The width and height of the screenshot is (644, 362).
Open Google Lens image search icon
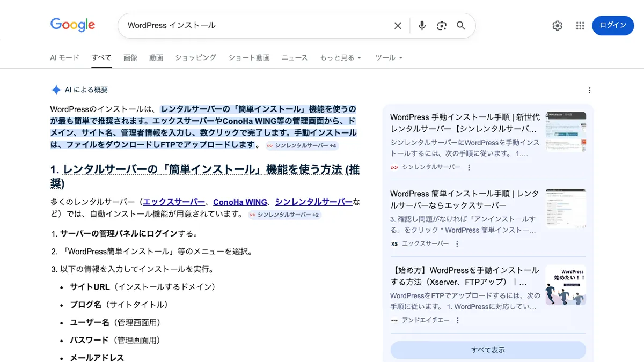(x=442, y=25)
